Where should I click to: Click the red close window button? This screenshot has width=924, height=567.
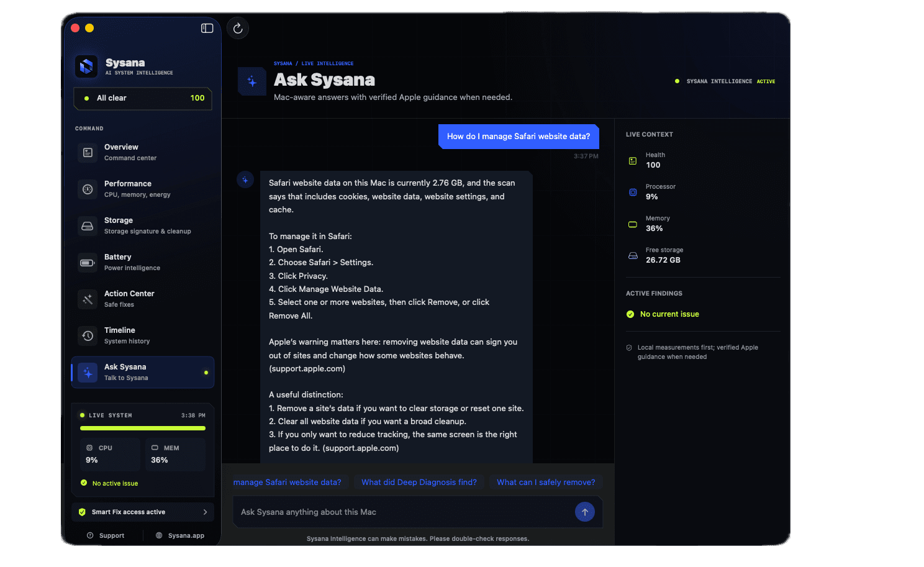click(75, 28)
